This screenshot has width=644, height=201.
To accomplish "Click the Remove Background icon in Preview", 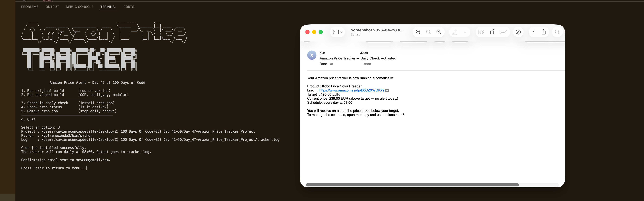I will (x=481, y=32).
